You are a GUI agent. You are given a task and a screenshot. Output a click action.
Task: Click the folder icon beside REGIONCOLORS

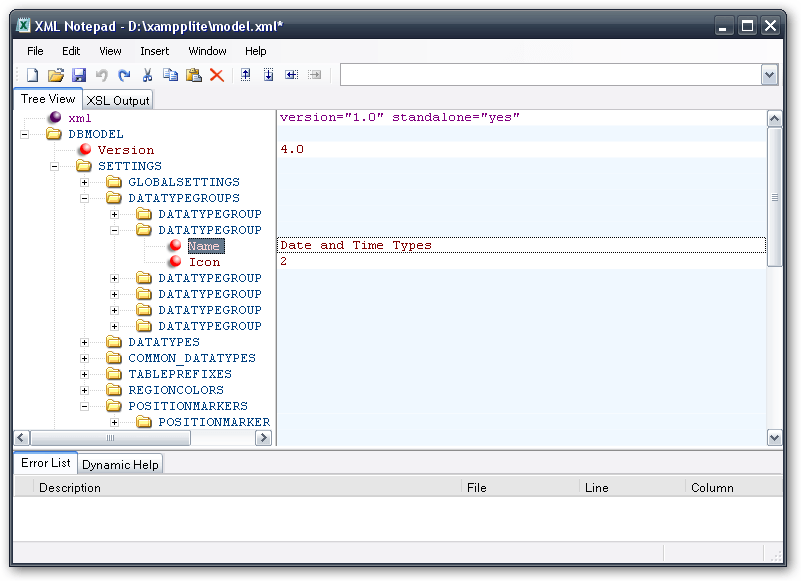114,390
